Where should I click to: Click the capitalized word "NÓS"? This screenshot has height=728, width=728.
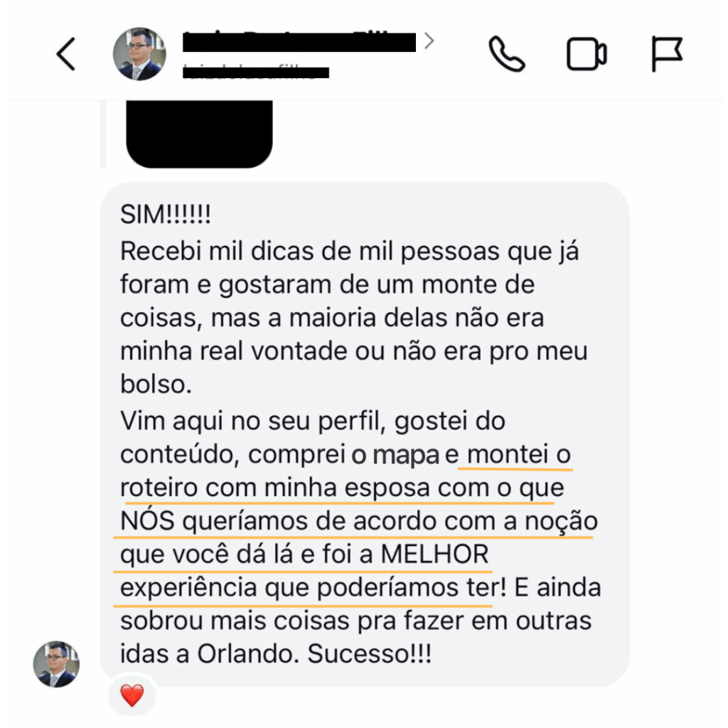[147, 520]
